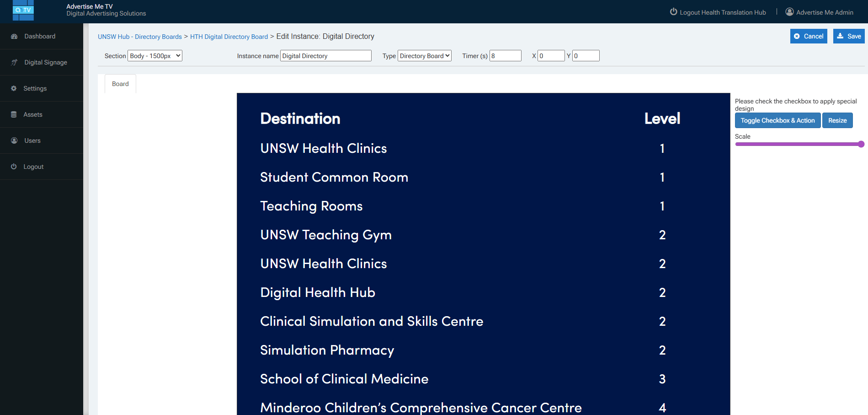Image resolution: width=868 pixels, height=415 pixels.
Task: Adjust the Scale slider handle
Action: pos(861,144)
